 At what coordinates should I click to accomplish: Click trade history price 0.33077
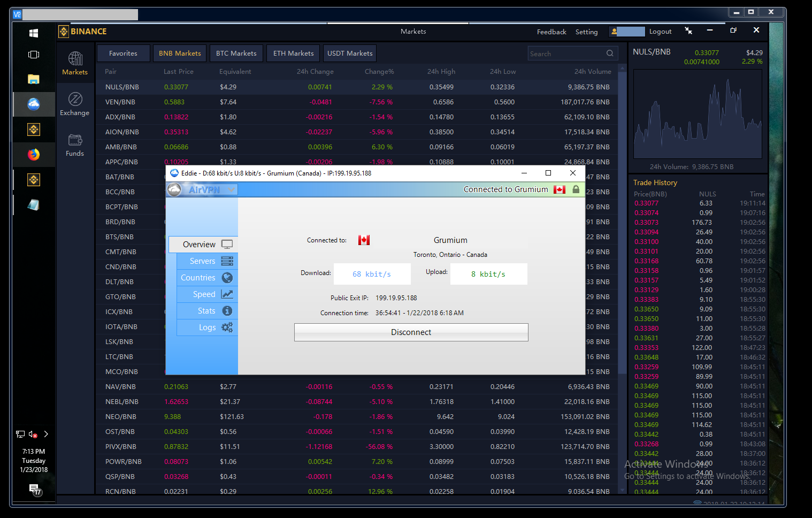click(646, 203)
